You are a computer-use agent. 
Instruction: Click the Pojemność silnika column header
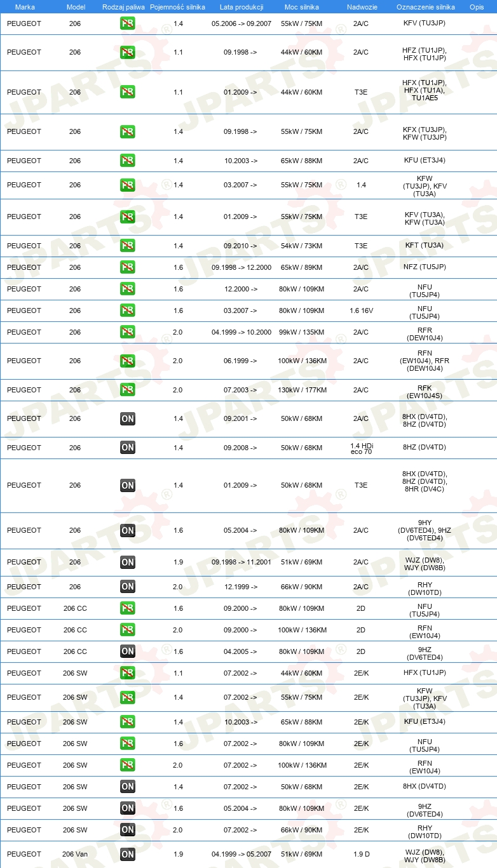pyautogui.click(x=178, y=7)
